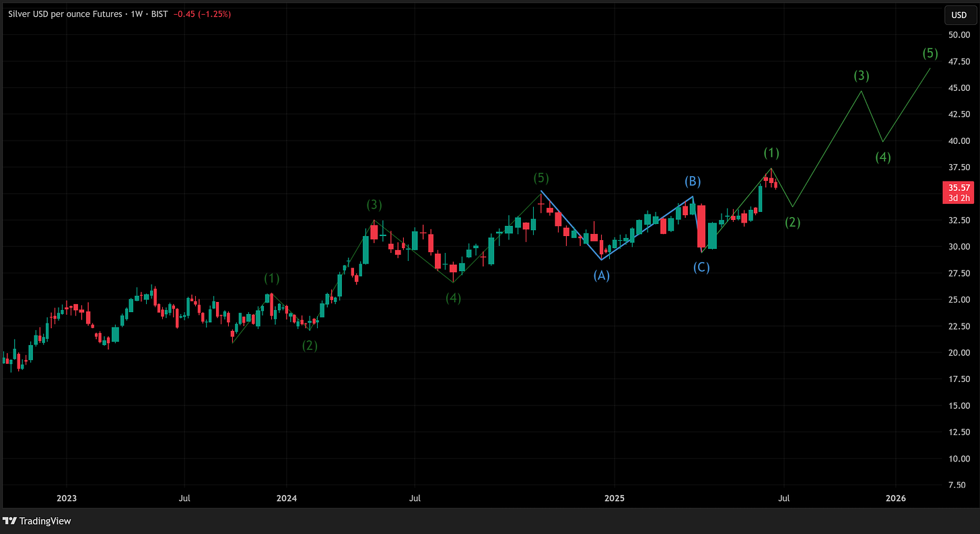Click the TradingView logo
The width and height of the screenshot is (980, 534).
(x=37, y=521)
